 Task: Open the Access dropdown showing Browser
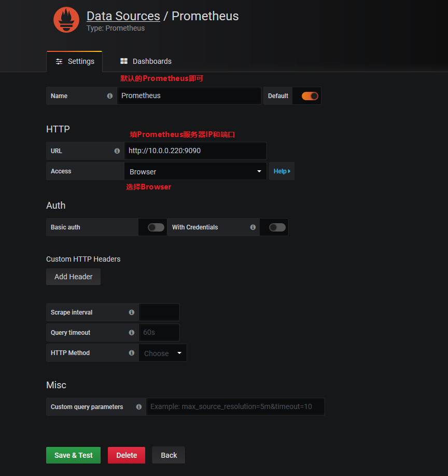(195, 171)
